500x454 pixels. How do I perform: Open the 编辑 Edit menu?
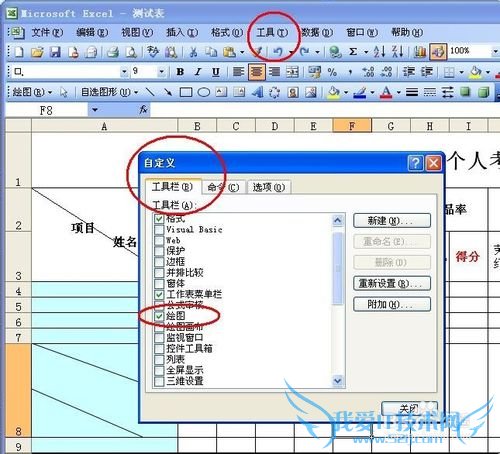point(92,32)
